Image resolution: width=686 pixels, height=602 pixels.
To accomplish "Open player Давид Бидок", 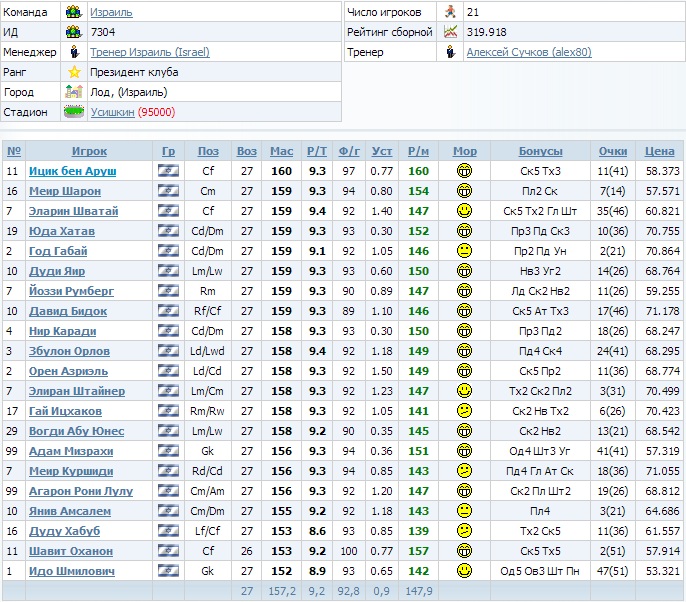I will tap(68, 311).
